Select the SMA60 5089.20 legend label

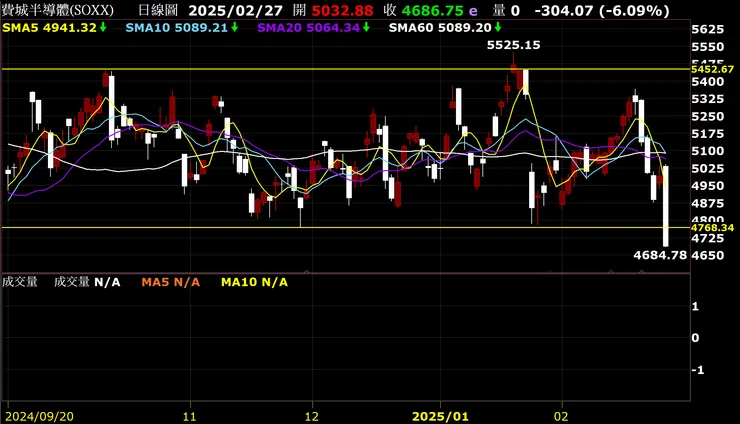(x=440, y=28)
